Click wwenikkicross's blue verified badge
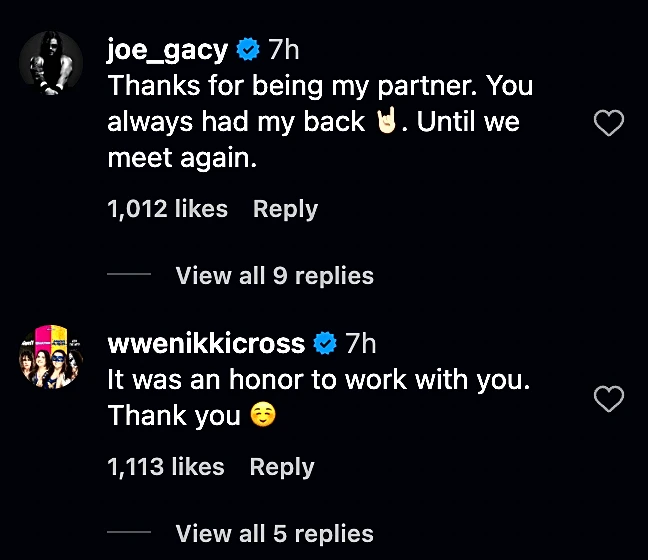 [x=324, y=344]
